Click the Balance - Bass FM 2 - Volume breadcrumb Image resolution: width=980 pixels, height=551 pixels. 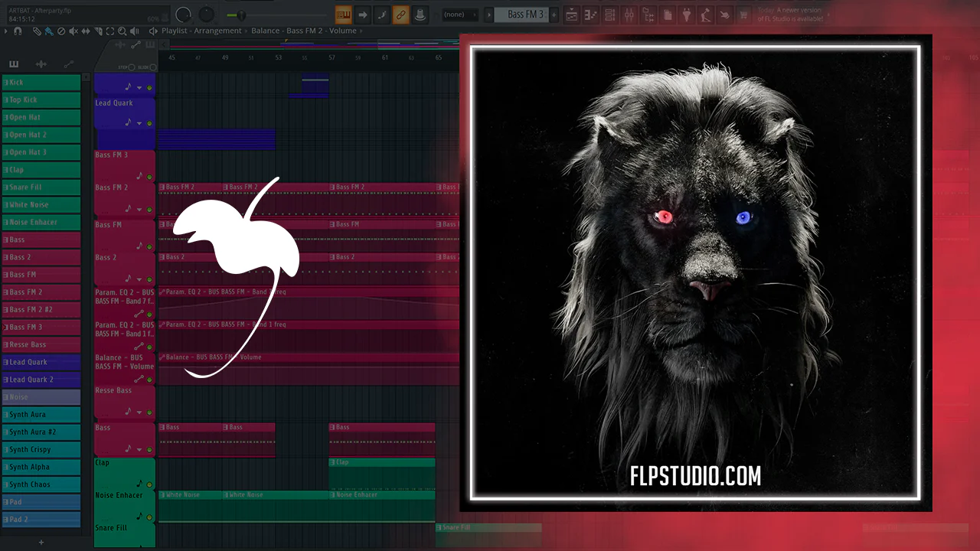click(303, 31)
